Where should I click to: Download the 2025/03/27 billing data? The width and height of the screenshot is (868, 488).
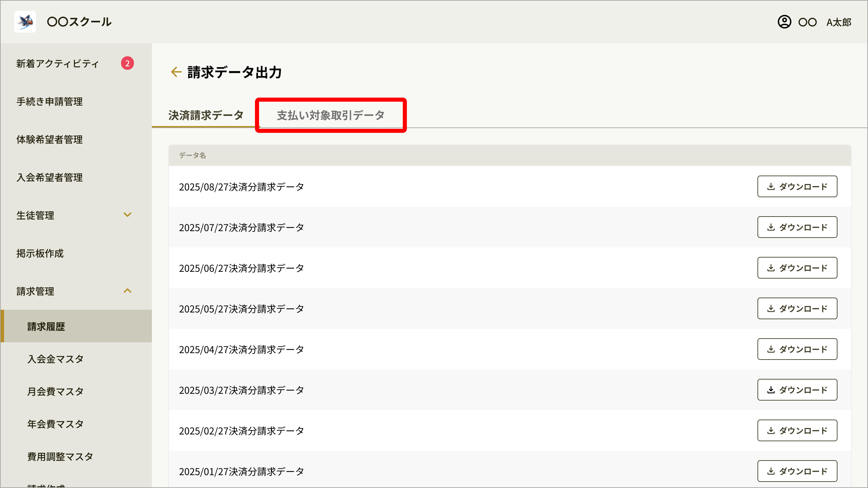point(797,390)
